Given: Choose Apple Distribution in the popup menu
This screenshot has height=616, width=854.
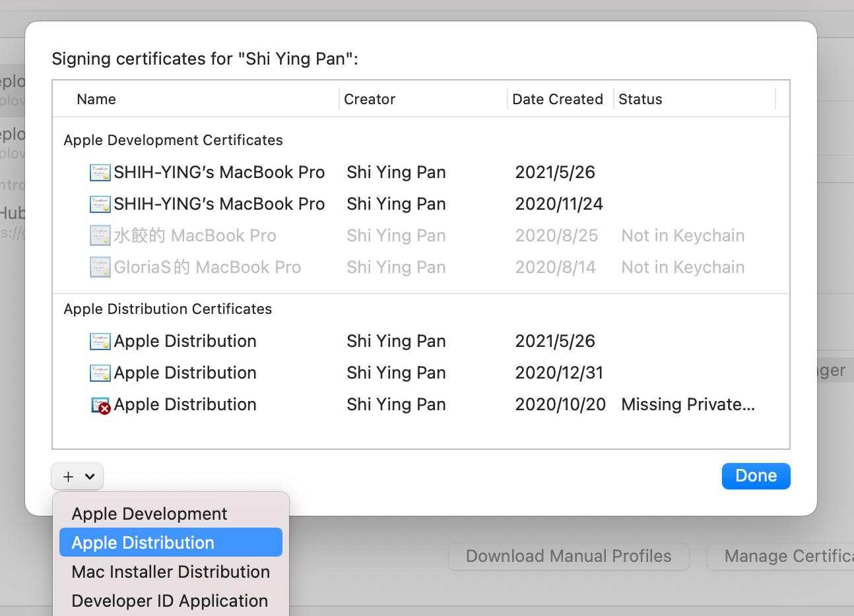Looking at the screenshot, I should [x=171, y=543].
